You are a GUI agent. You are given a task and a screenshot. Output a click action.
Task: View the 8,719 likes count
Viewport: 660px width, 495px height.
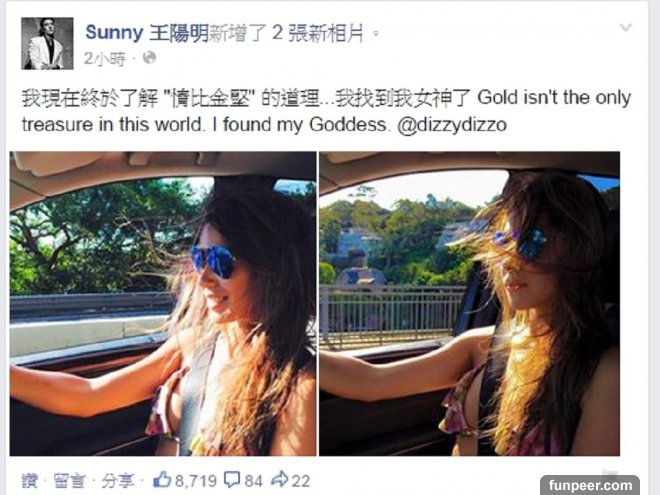pos(196,481)
